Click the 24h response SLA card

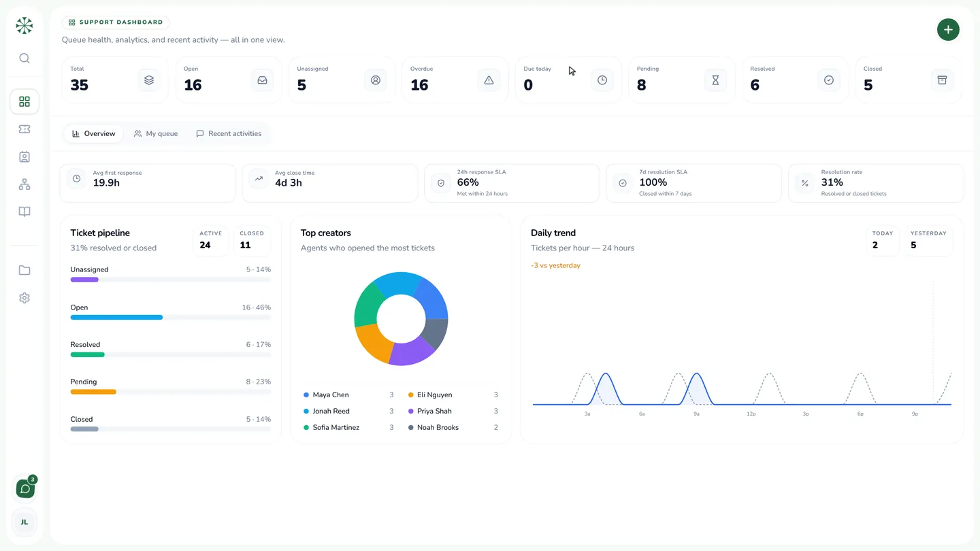[x=512, y=183]
